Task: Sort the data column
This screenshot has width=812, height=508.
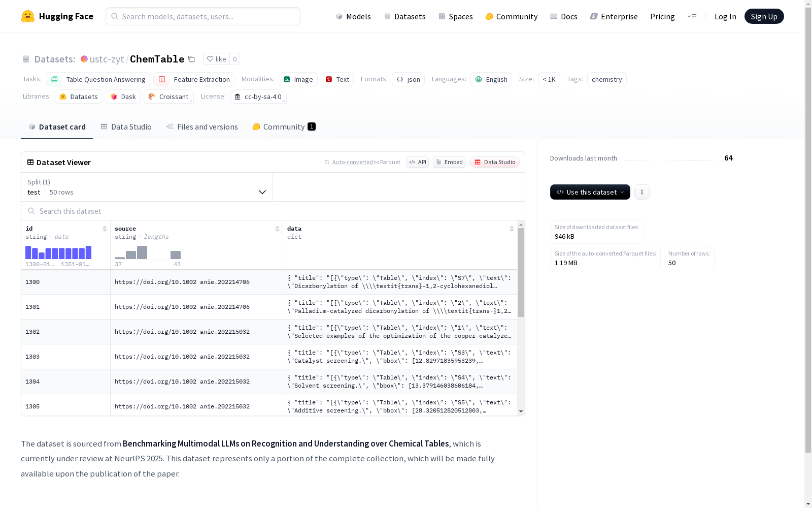Action: pyautogui.click(x=512, y=229)
